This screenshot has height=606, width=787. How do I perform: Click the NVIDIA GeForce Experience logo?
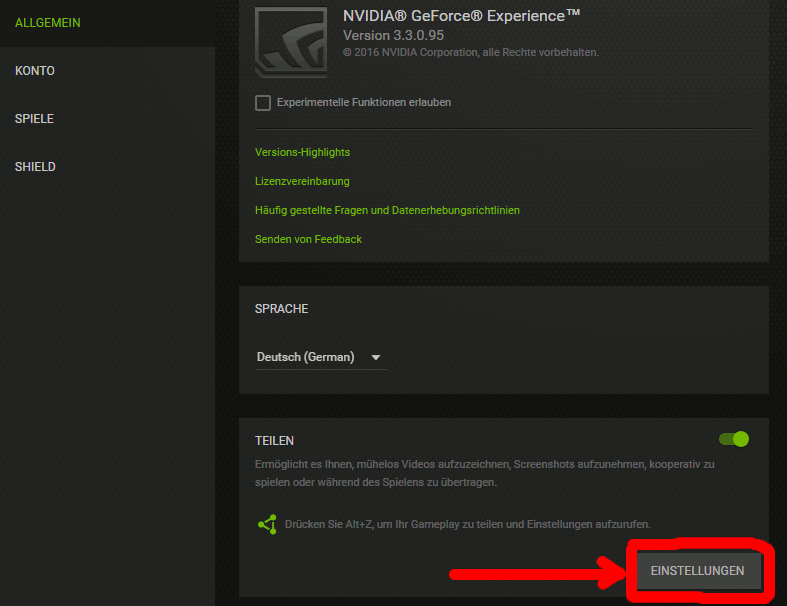[291, 42]
